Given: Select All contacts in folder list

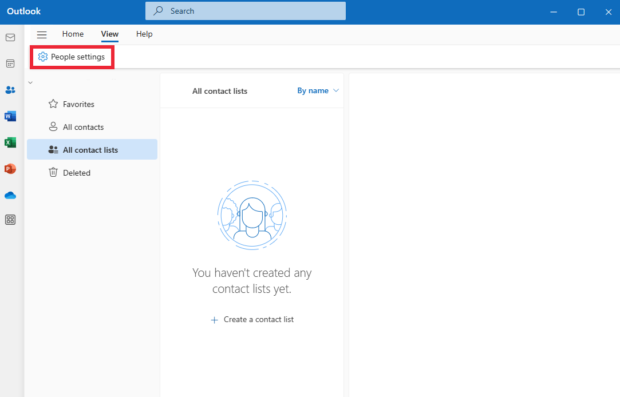Looking at the screenshot, I should [92, 127].
